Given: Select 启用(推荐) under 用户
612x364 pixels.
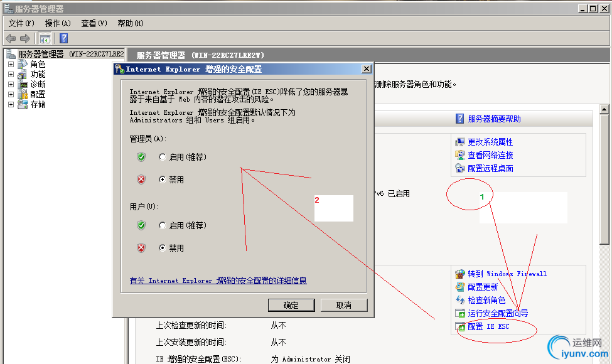Looking at the screenshot, I should click(x=163, y=225).
